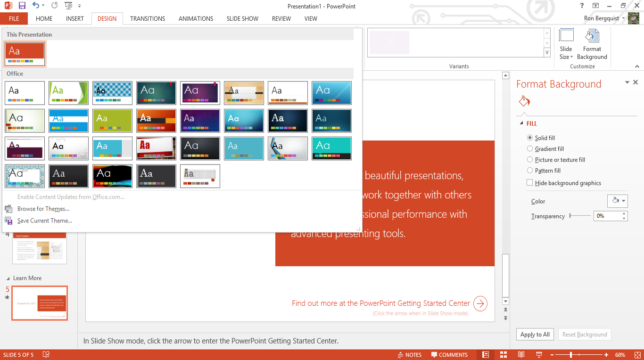Choose Browse for Themes menu entry
Viewport: 644px width, 360px height.
pos(43,209)
